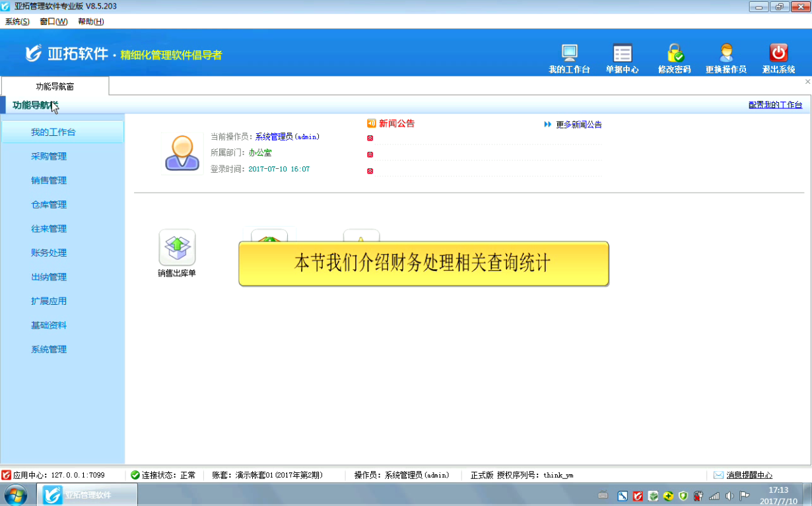
Task: Click the 更多新闻公告 link
Action: tap(578, 125)
